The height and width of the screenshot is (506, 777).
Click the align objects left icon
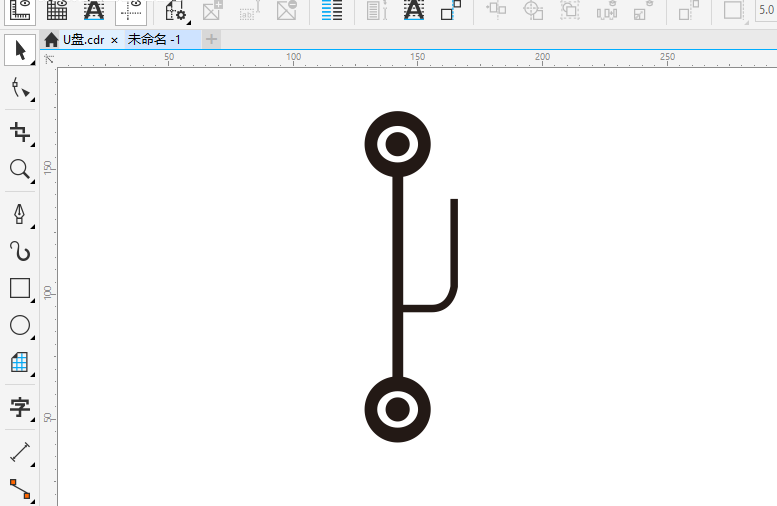pyautogui.click(x=496, y=9)
